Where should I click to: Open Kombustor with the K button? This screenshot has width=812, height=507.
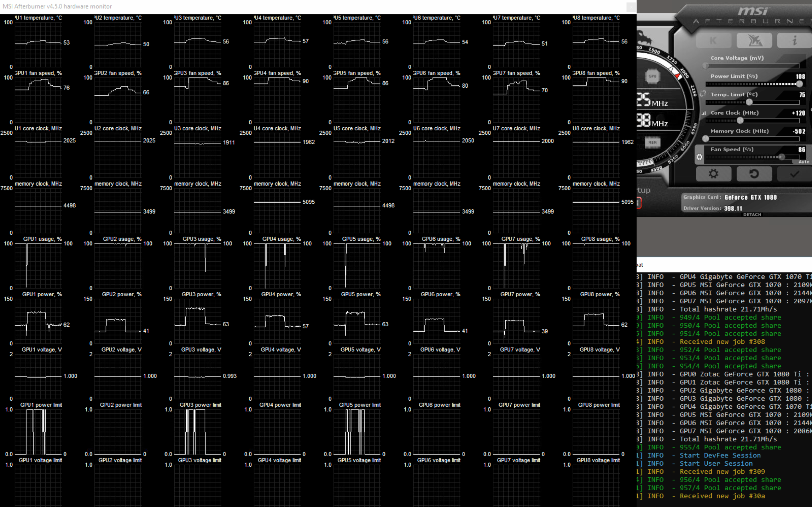pos(713,41)
